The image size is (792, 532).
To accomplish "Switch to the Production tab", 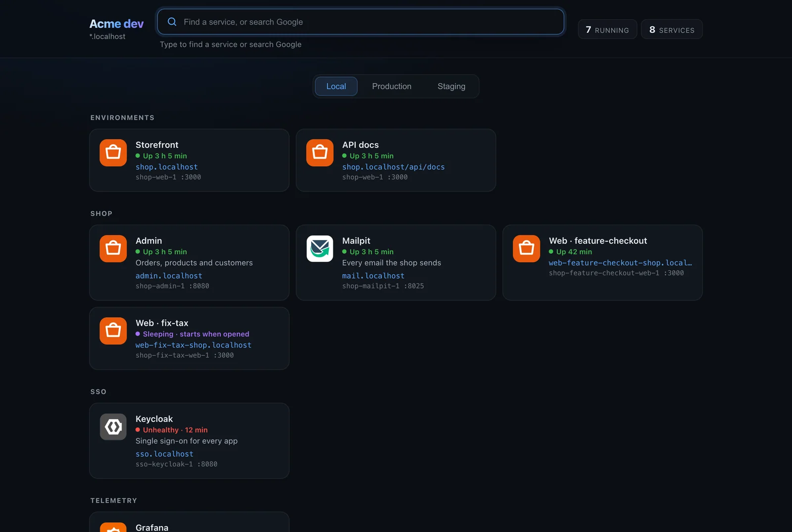I will (x=392, y=86).
